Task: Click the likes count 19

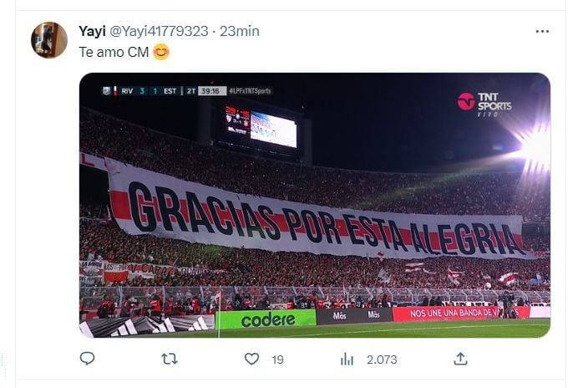Action: coord(277,360)
